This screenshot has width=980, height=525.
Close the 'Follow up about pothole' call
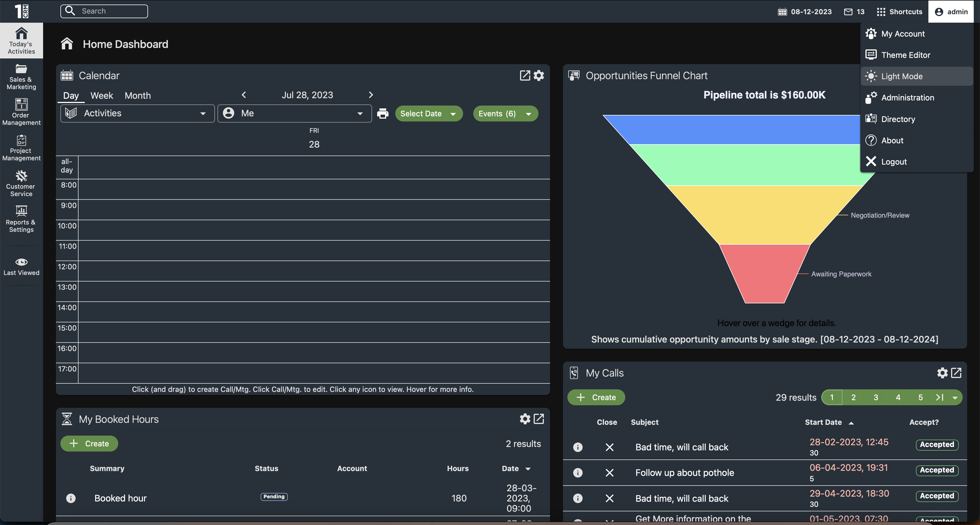click(609, 472)
